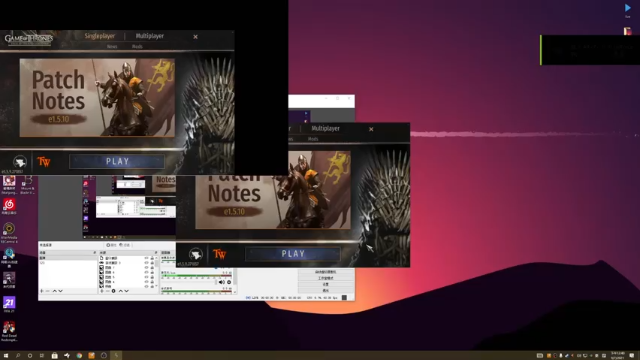Screen dimensions: 640x360
Task: Open audio mixer channel settings gear
Action: [229, 282]
